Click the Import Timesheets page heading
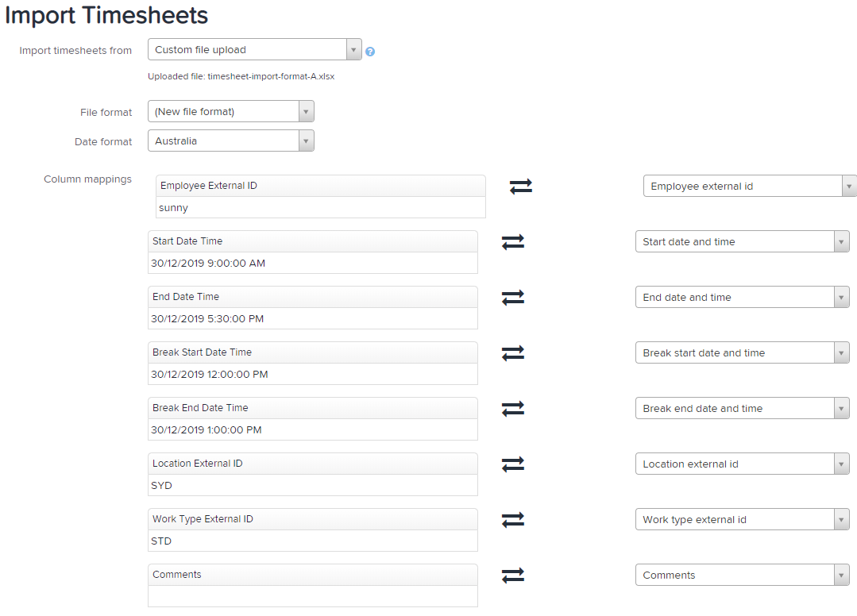This screenshot has width=857, height=616. pos(106,15)
